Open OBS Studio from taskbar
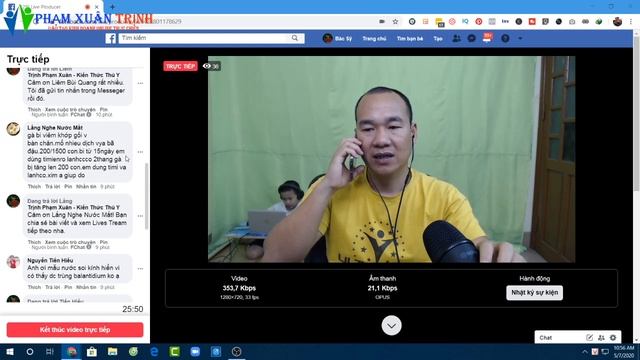 point(236,351)
